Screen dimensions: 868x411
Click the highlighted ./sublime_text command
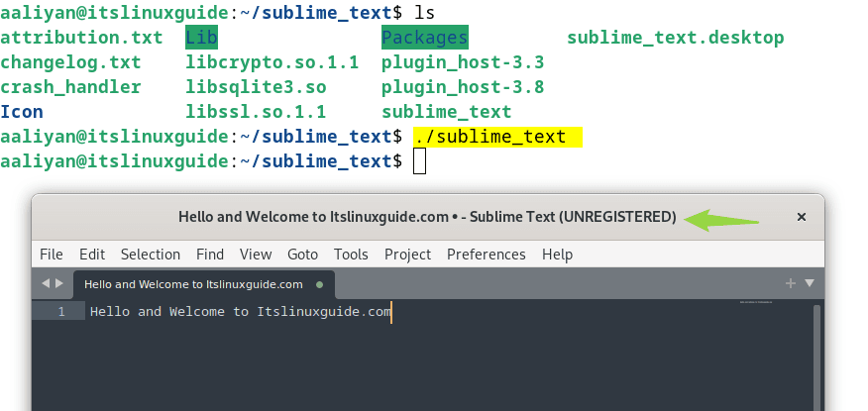[x=497, y=137]
